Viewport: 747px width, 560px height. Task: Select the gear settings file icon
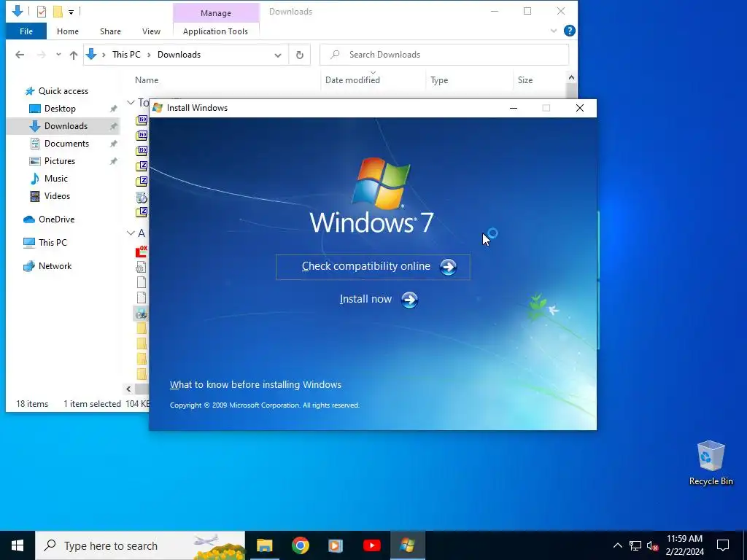(141, 267)
